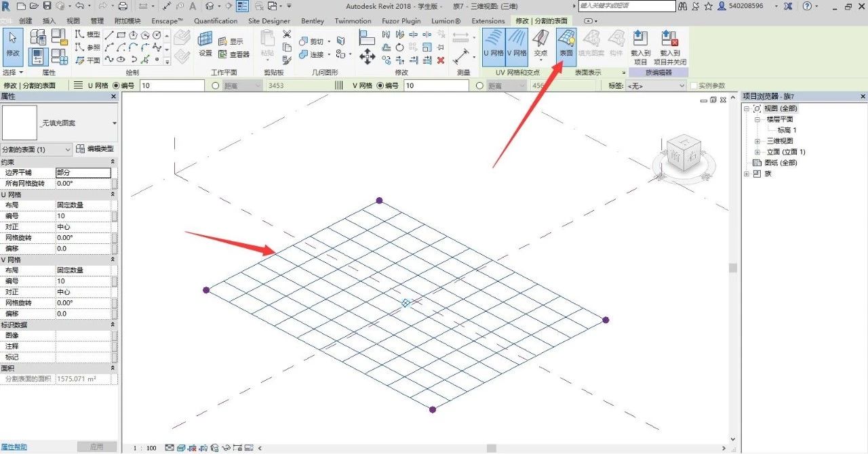Viewport: 868px width, 454px height.
Task: Collapse the 约束 properties section
Action: [x=113, y=162]
